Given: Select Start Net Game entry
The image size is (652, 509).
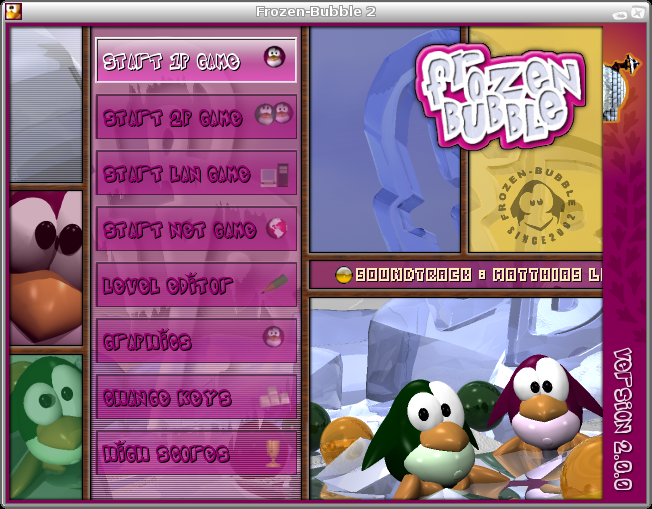Looking at the screenshot, I should (x=196, y=229).
